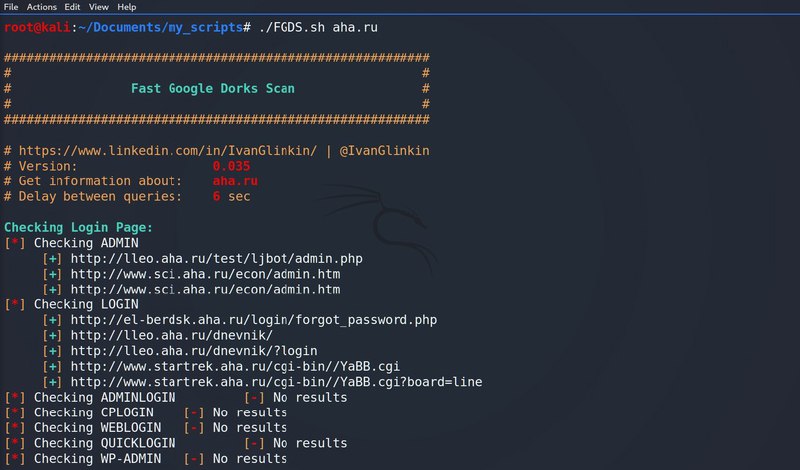Screen dimensions: 800x470
Task: Click the Checking CPLOGIN text
Action: pyautogui.click(x=93, y=412)
